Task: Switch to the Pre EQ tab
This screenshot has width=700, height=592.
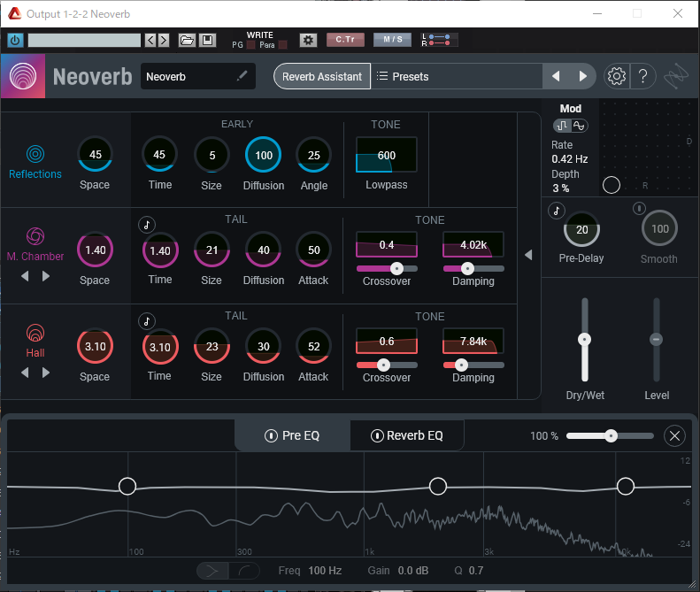Action: (x=292, y=435)
